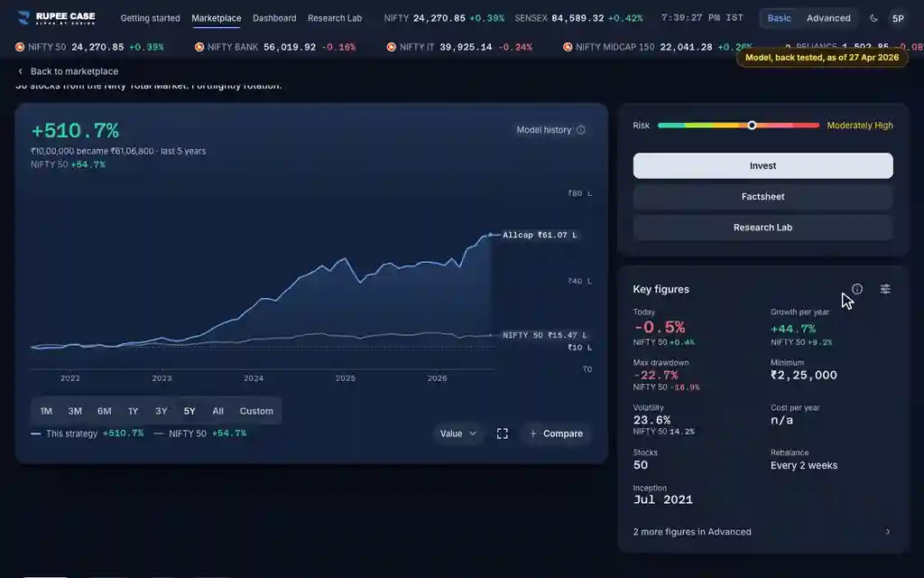Viewport: 924px width, 578px height.
Task: Open Key figures info icon
Action: click(857, 289)
